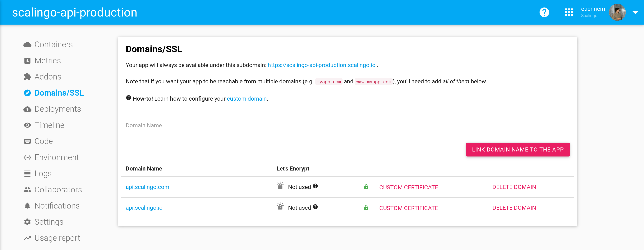Image resolution: width=644 pixels, height=250 pixels.
Task: Click the Environment brackets icon
Action: 27,157
